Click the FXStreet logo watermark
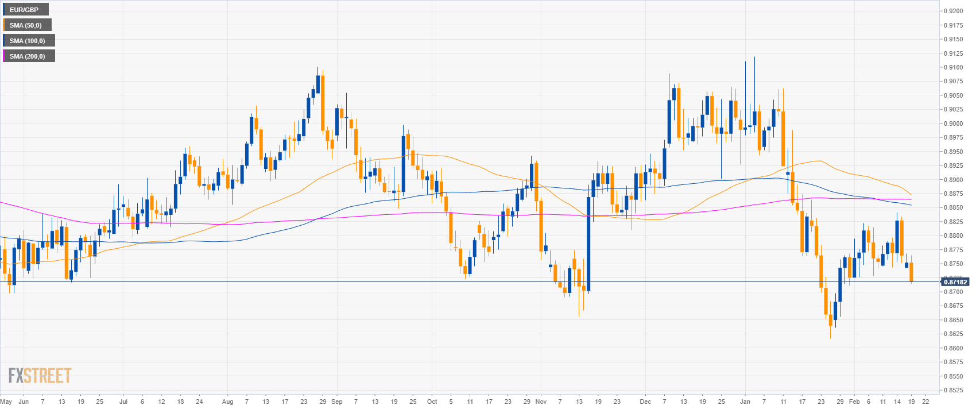 (40, 376)
